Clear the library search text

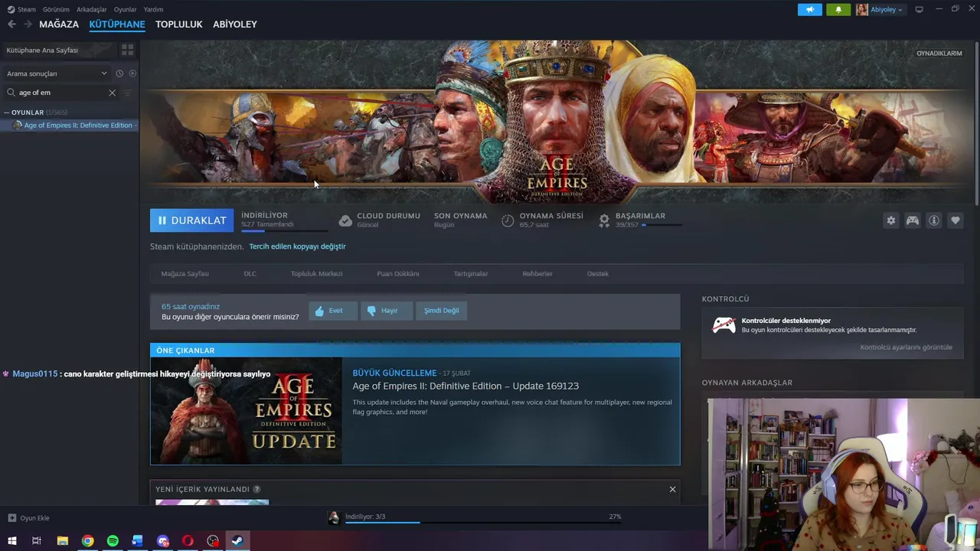pos(112,93)
